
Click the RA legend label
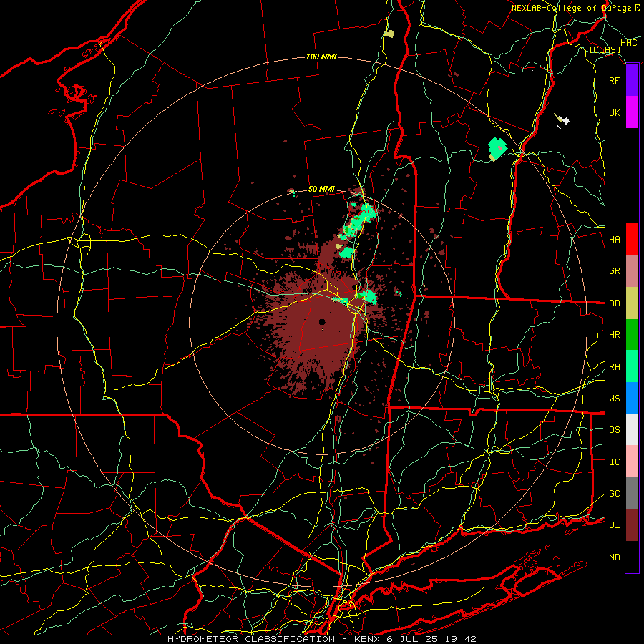[x=615, y=366]
